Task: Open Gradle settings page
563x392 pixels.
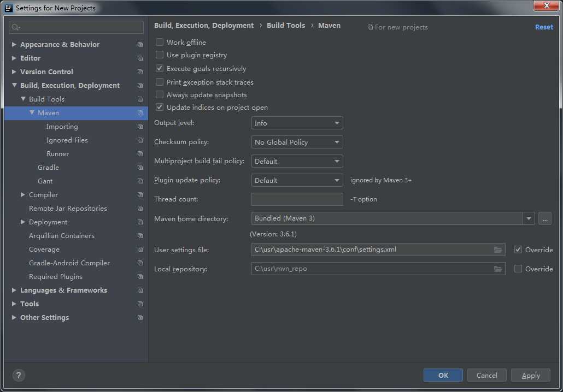Action: click(48, 168)
